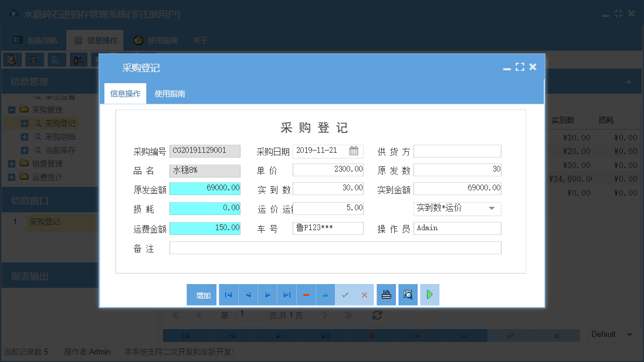
Task: Jump to first record using the dialog navigation
Action: click(229, 295)
